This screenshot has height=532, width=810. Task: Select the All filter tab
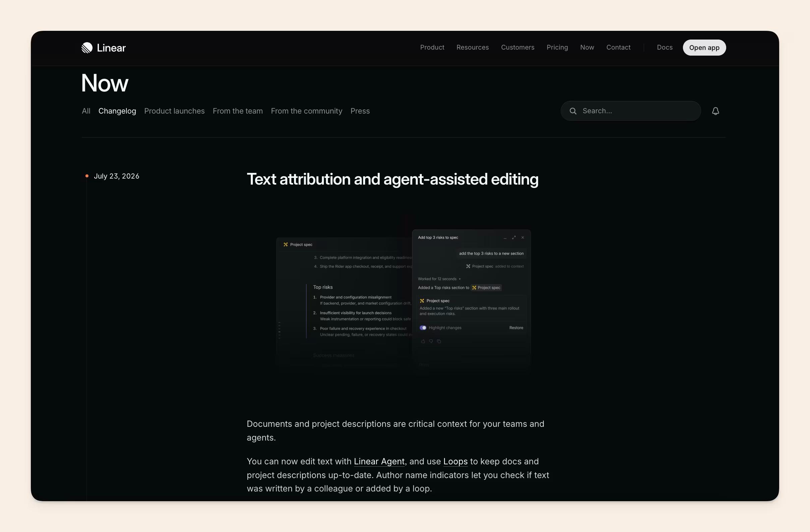coord(86,111)
